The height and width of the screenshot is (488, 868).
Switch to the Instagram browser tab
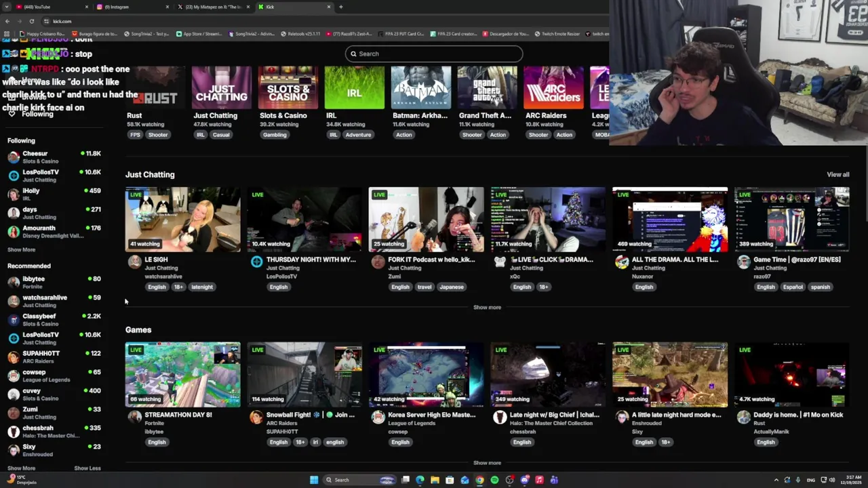(132, 7)
